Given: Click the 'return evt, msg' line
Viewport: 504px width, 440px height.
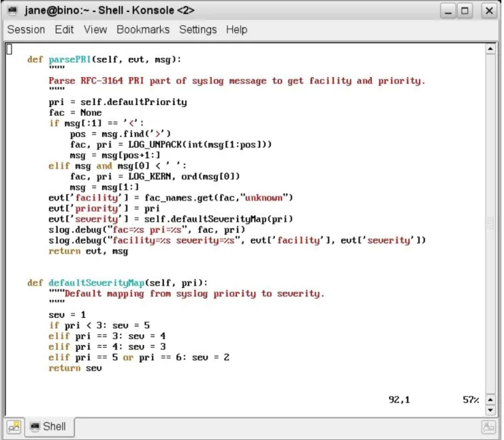Looking at the screenshot, I should [89, 251].
